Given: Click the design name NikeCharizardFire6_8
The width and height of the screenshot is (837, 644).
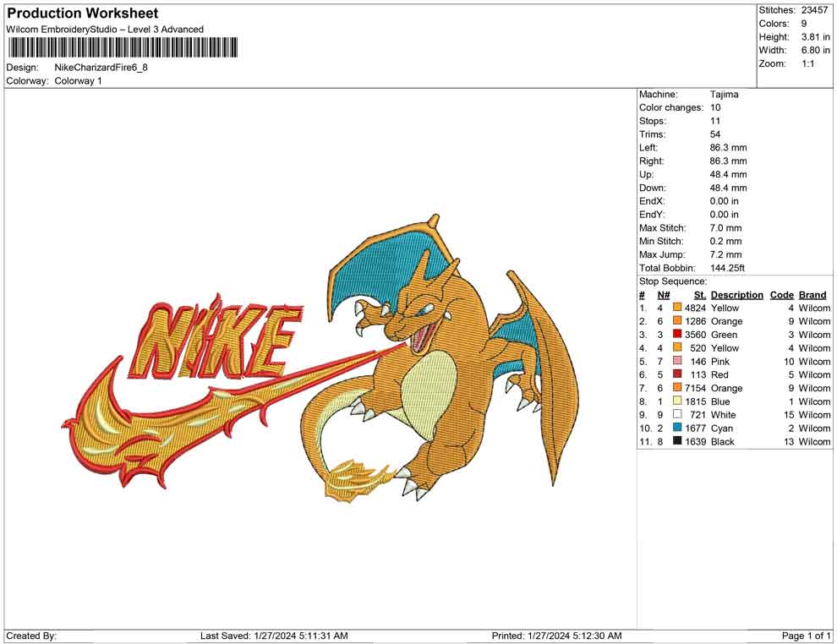Looking at the screenshot, I should point(101,68).
